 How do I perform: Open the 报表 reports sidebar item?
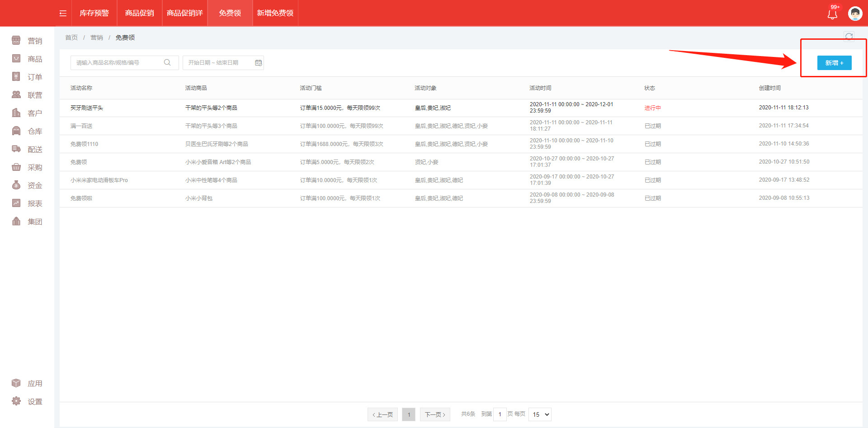(x=27, y=203)
